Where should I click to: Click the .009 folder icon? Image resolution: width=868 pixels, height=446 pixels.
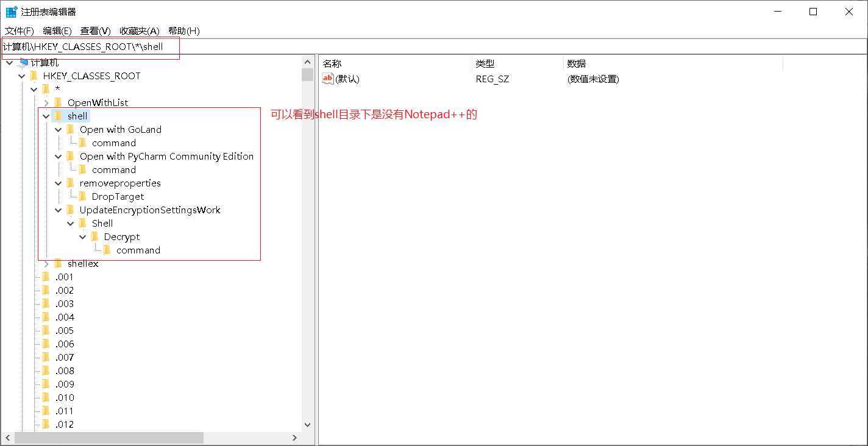[x=46, y=384]
